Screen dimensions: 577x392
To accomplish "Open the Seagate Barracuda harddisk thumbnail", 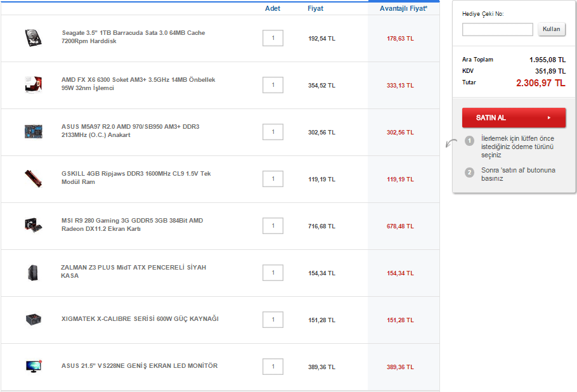I will coord(33,38).
